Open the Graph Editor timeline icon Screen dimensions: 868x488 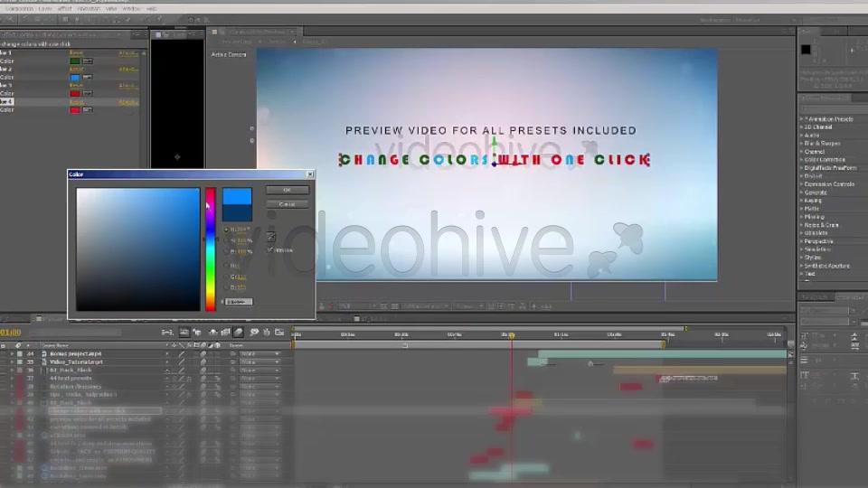[x=279, y=332]
